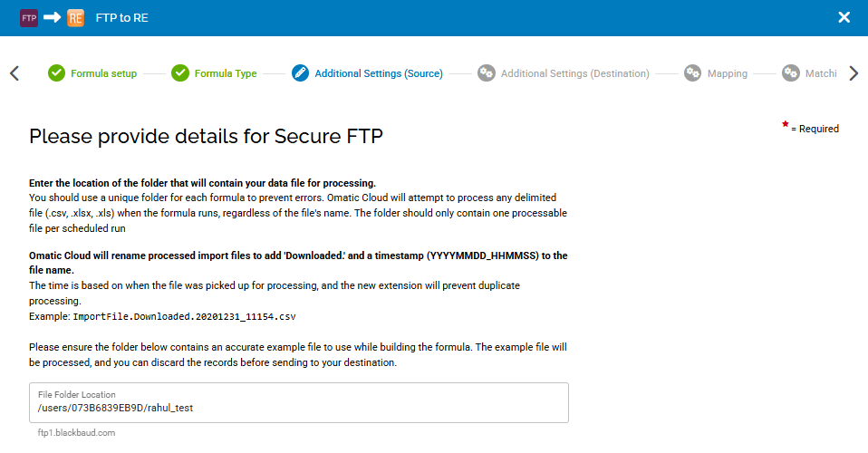The width and height of the screenshot is (868, 453).
Task: Click the blue pencil icon for Source settings
Action: point(301,73)
